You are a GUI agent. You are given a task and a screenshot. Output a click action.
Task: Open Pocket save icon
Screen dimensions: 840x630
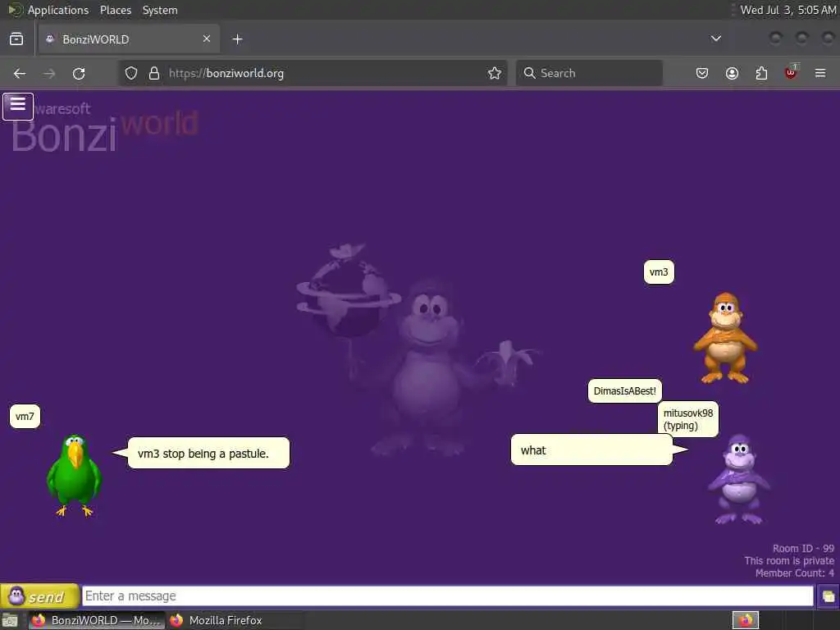pos(702,73)
